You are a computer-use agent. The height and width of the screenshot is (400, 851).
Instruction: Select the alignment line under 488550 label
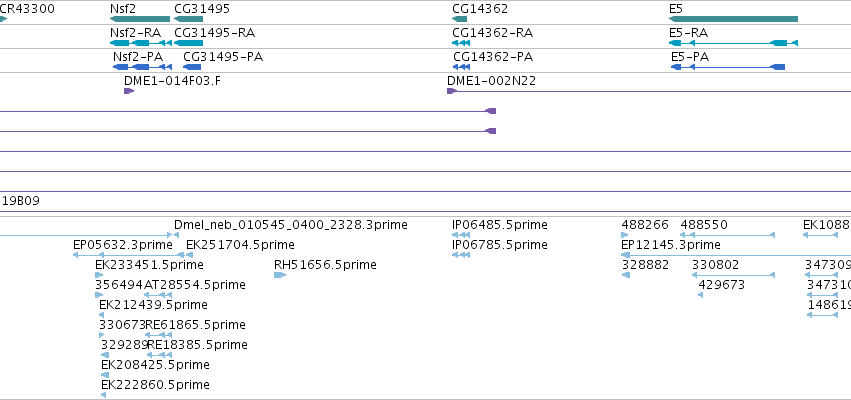[x=727, y=235]
